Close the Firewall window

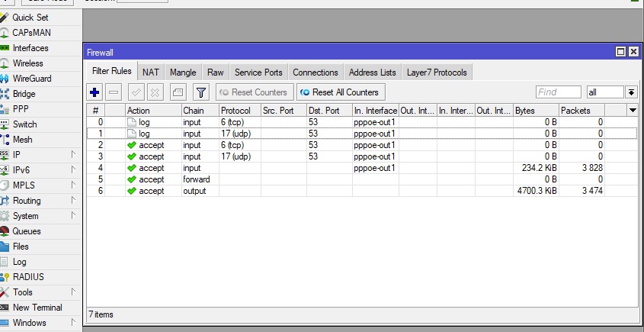[634, 52]
